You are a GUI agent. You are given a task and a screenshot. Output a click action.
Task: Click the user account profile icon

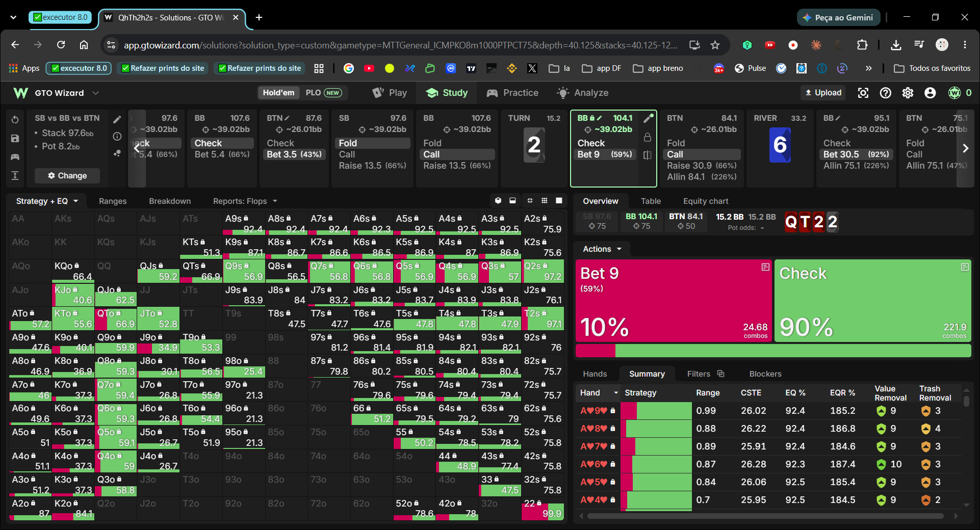(930, 93)
